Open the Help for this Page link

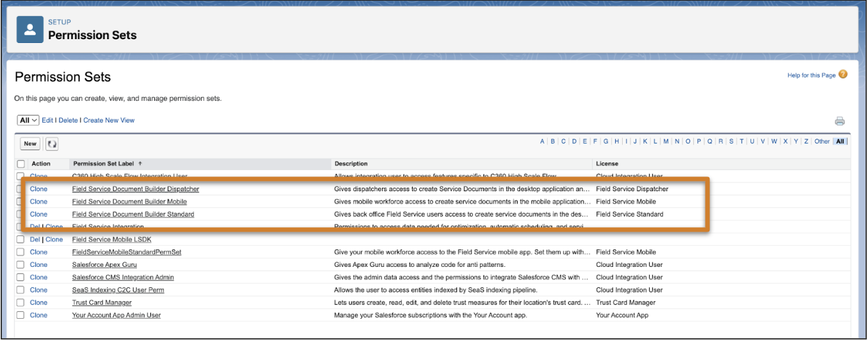click(x=812, y=75)
